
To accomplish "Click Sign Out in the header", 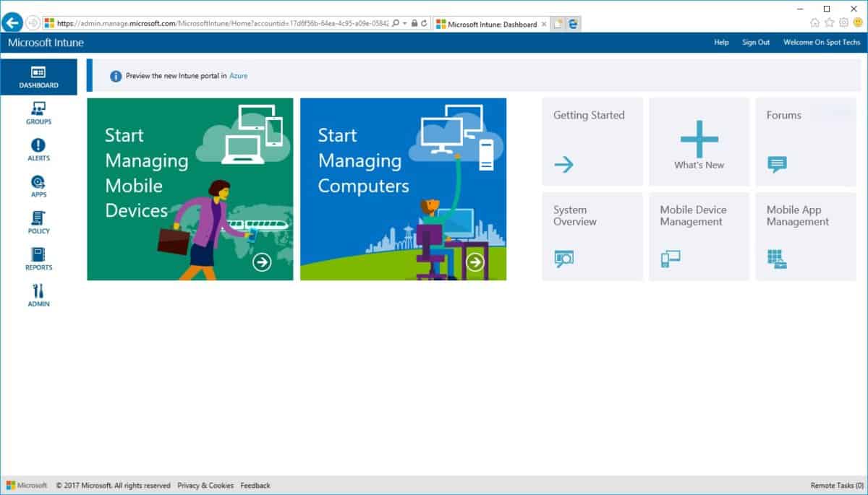I will 756,43.
